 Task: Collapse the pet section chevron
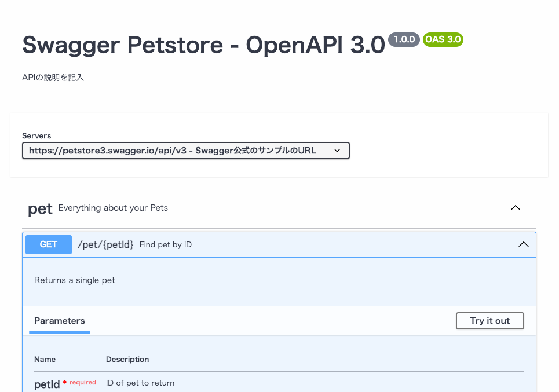click(x=515, y=208)
